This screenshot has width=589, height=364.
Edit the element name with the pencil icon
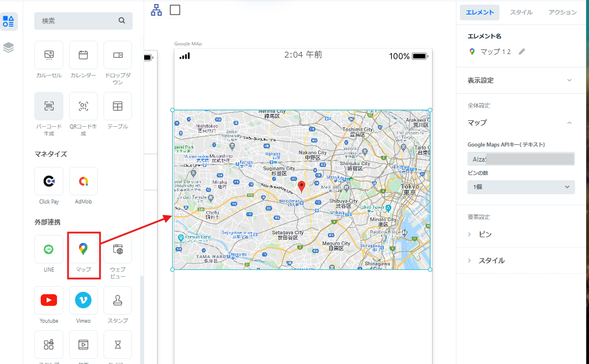point(522,52)
